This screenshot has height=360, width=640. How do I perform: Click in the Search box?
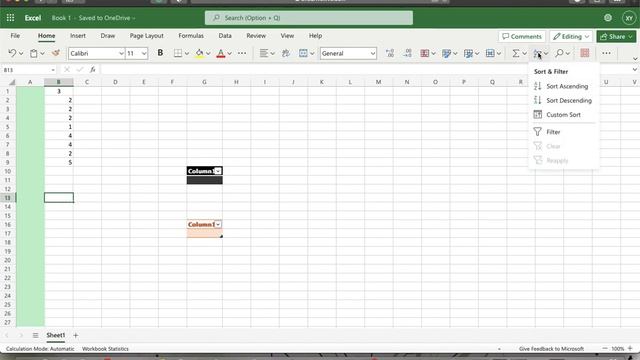(309, 18)
